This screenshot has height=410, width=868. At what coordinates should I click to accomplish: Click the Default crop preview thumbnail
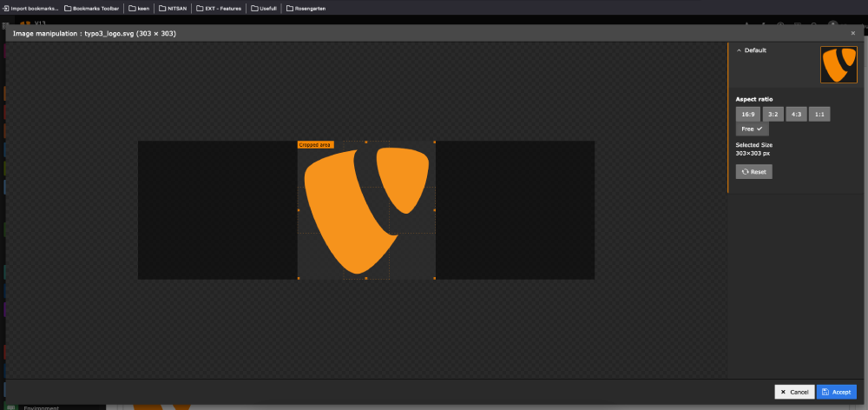pyautogui.click(x=838, y=65)
